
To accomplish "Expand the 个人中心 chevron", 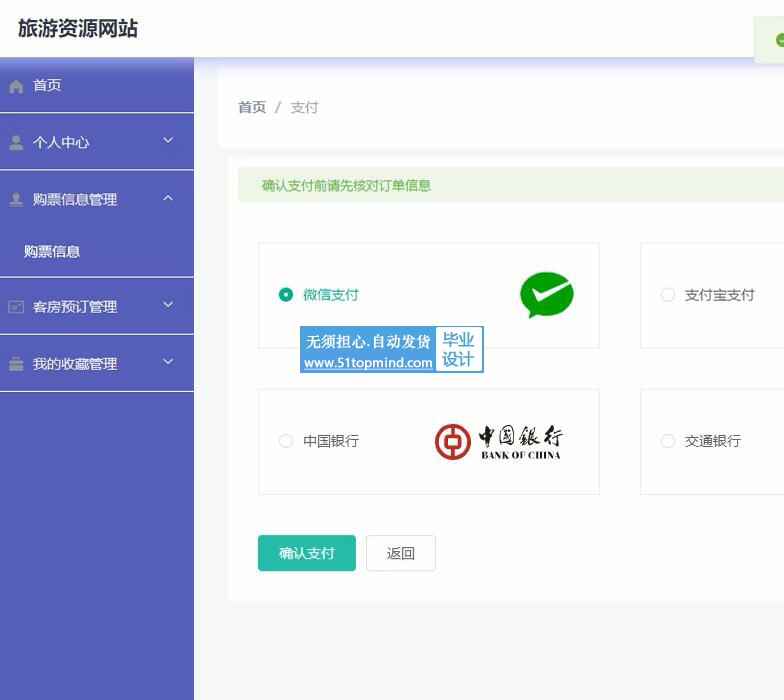I will click(x=168, y=140).
